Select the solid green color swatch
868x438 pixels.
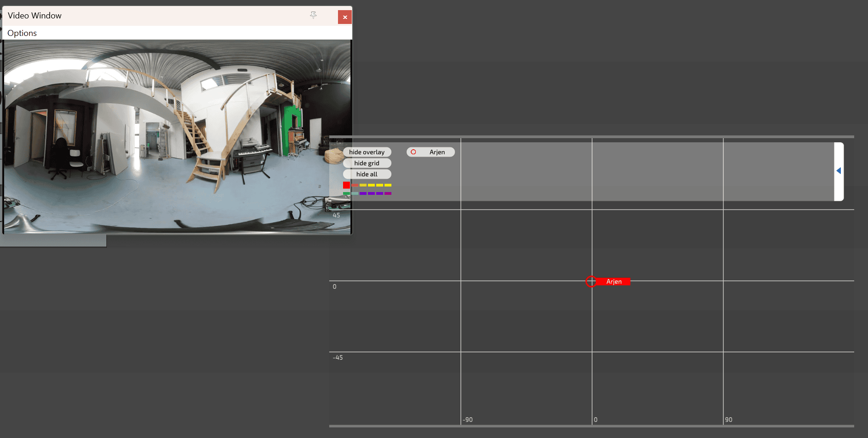tap(346, 193)
